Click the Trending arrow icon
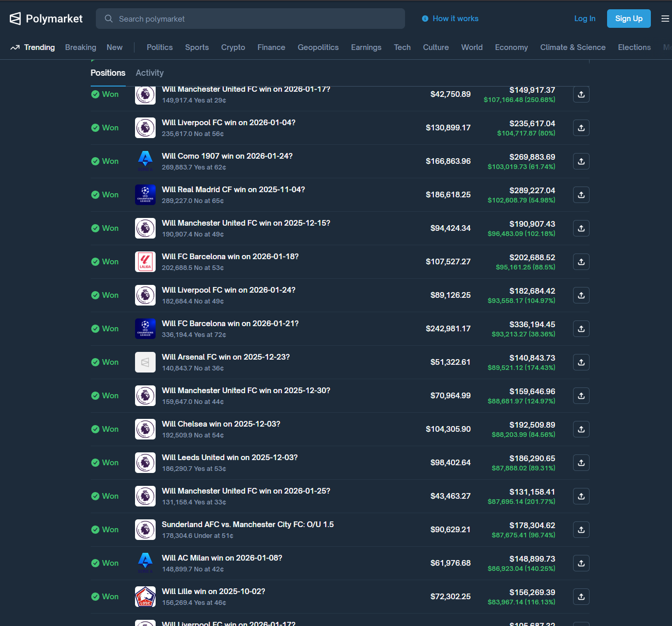 tap(15, 47)
